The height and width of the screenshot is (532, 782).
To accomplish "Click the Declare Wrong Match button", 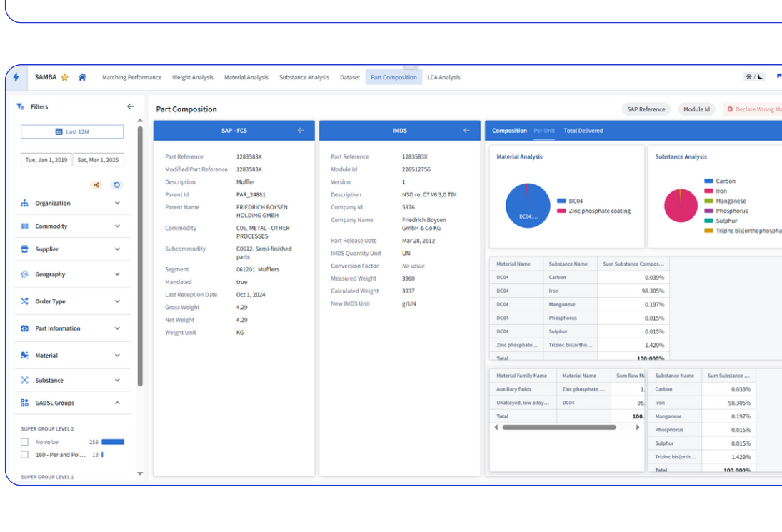I will [756, 109].
